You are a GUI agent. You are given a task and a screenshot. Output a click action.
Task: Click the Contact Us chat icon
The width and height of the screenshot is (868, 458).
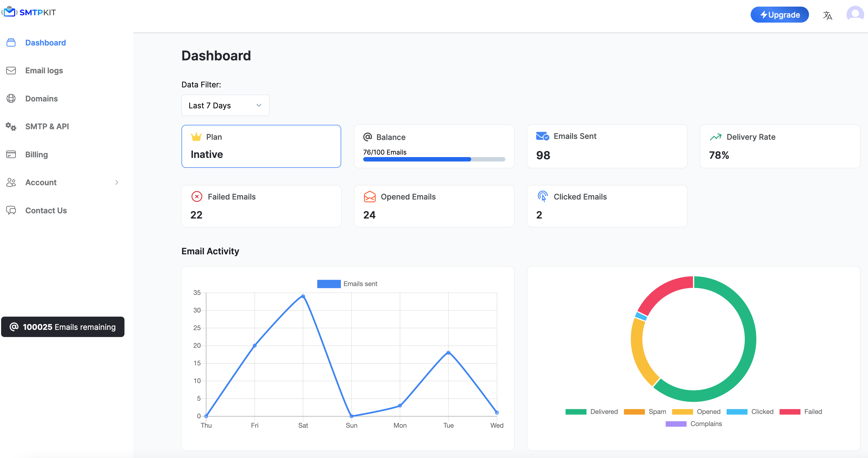[11, 211]
